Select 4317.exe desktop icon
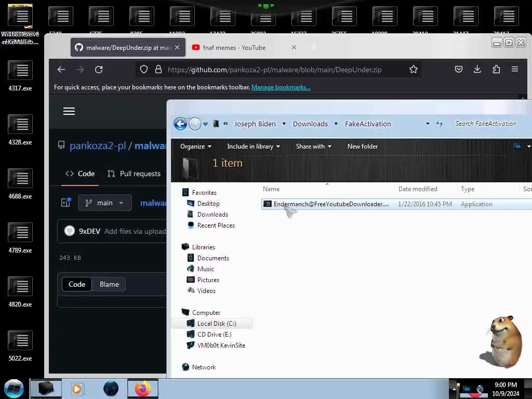532x399 pixels. point(20,76)
